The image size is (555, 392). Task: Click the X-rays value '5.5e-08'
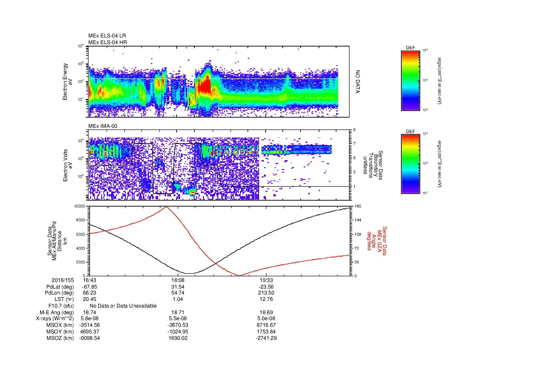178,318
